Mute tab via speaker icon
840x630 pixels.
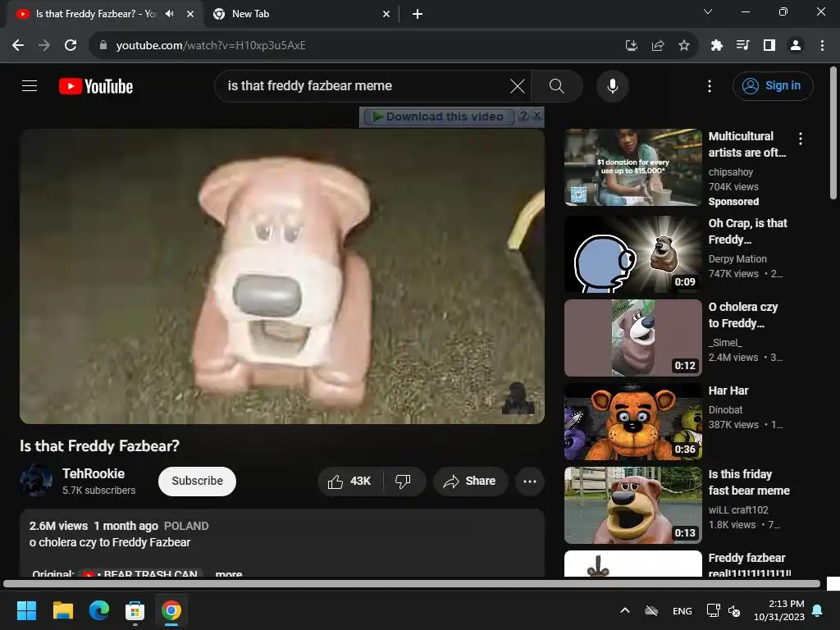point(170,14)
